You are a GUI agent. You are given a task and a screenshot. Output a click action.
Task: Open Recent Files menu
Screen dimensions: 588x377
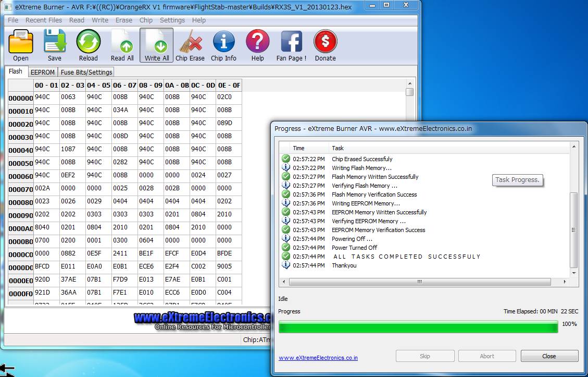44,20
